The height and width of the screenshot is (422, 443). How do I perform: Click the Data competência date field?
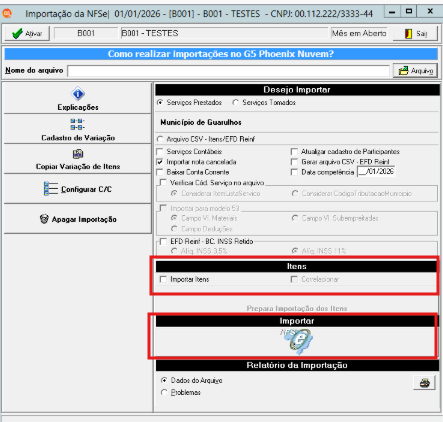point(376,172)
